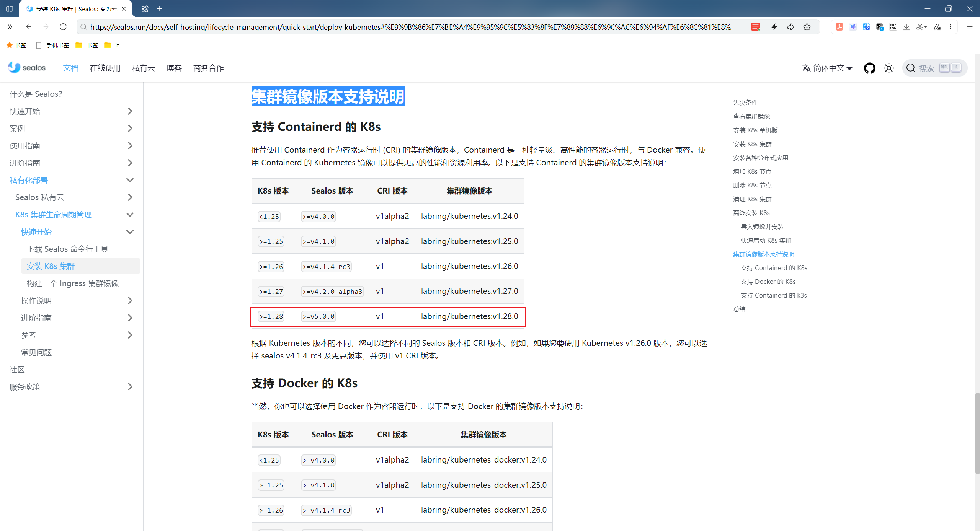980x531 pixels.
Task: Click the pen annotation icon in toolbar
Action: (937, 27)
